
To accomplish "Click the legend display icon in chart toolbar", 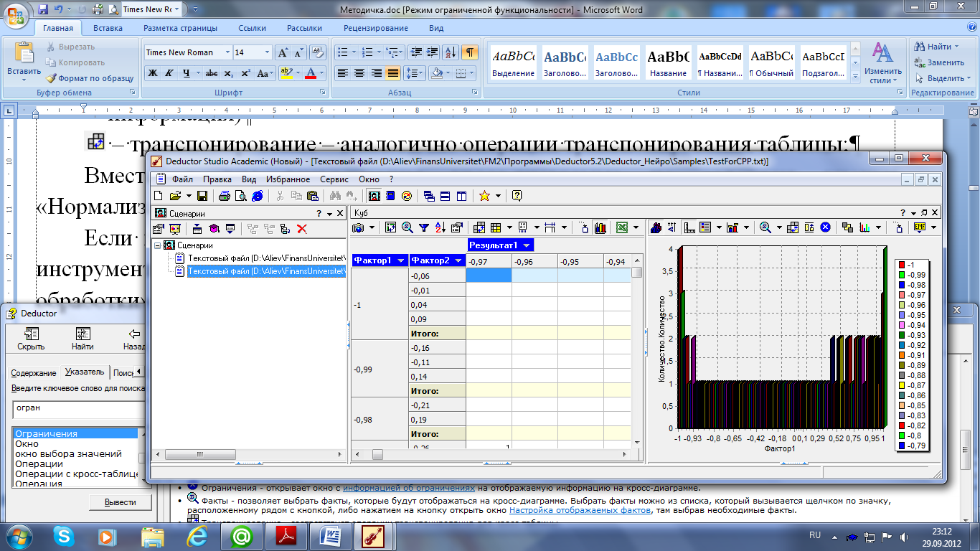I will (x=705, y=227).
